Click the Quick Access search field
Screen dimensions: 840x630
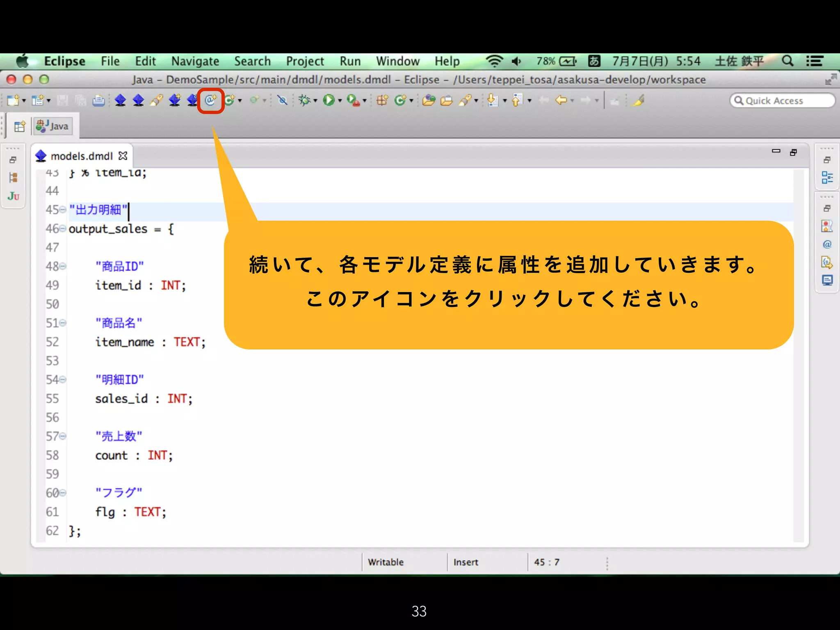click(x=782, y=100)
